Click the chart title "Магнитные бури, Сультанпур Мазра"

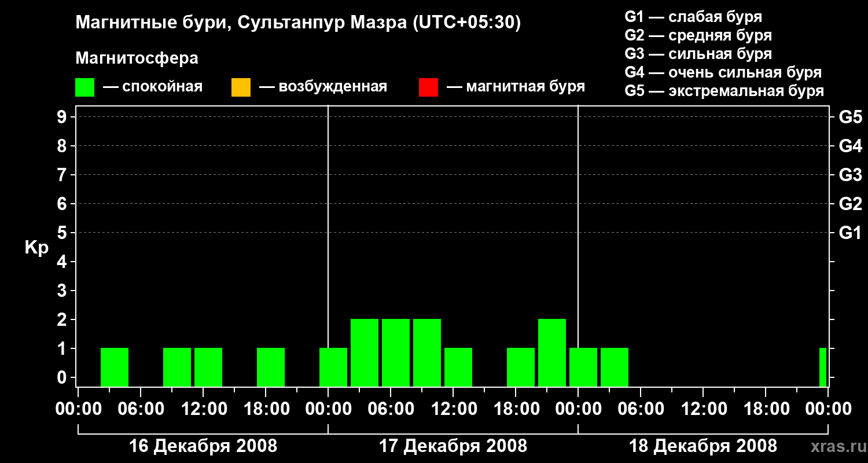point(241,23)
